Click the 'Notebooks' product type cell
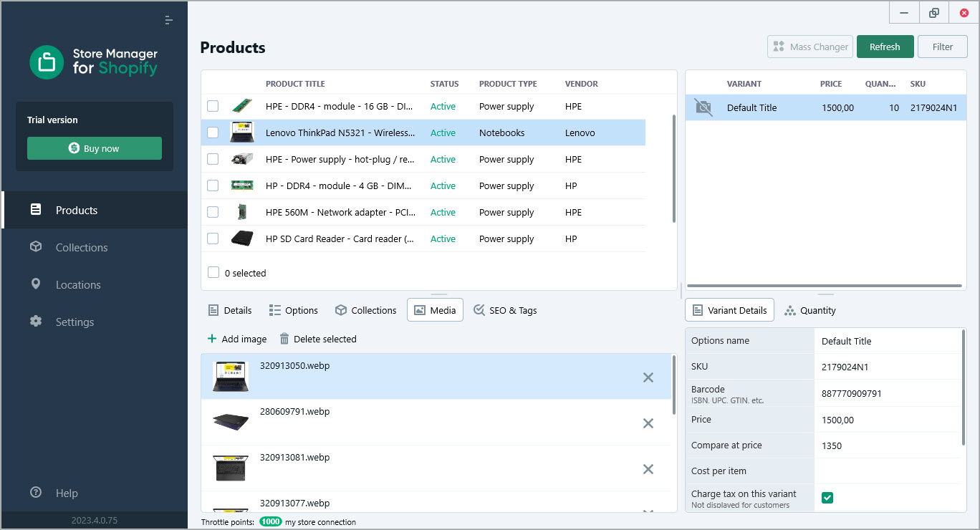The height and width of the screenshot is (530, 980). [x=501, y=132]
